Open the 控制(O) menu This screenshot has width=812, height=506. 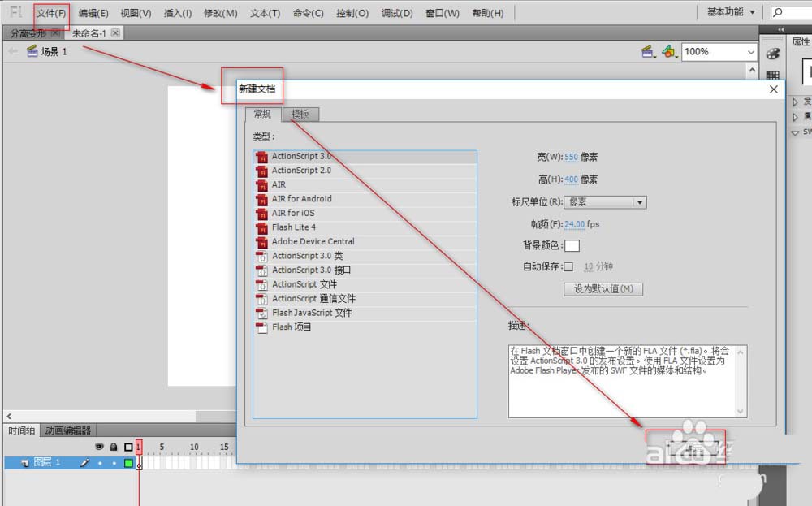352,13
